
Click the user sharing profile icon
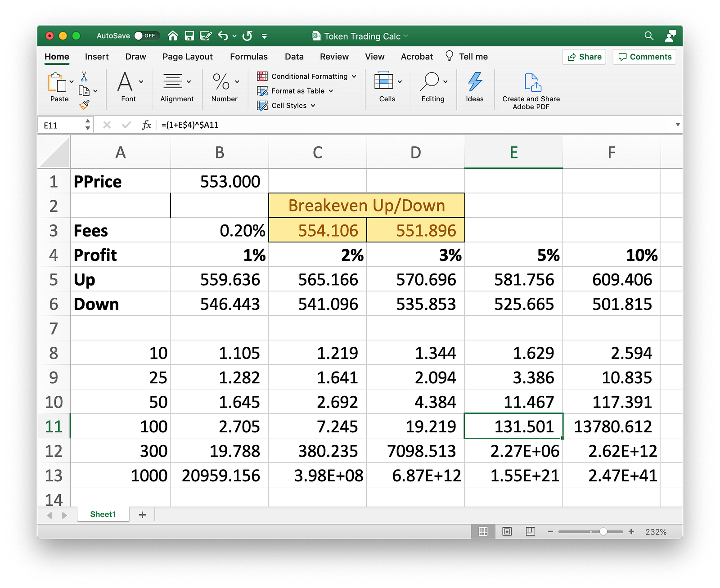pyautogui.click(x=670, y=36)
